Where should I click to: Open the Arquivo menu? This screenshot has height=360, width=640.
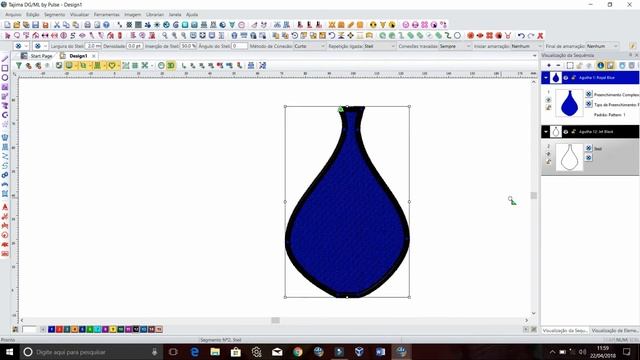(x=13, y=14)
